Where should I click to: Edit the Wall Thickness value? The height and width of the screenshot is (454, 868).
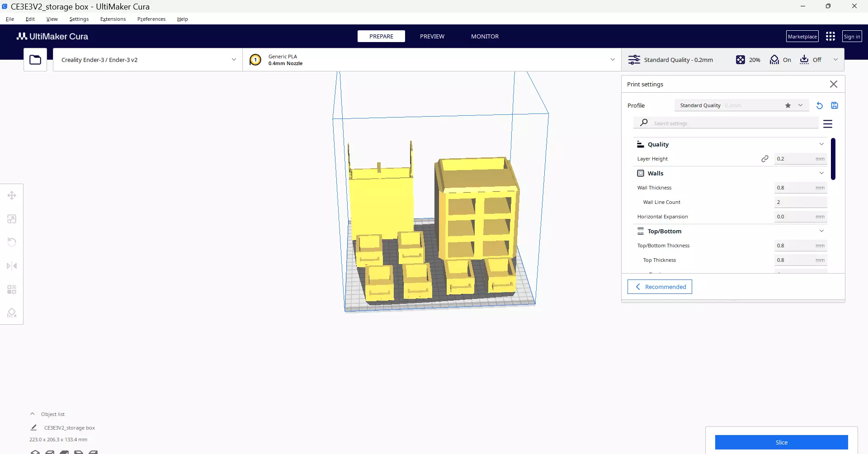(801, 188)
